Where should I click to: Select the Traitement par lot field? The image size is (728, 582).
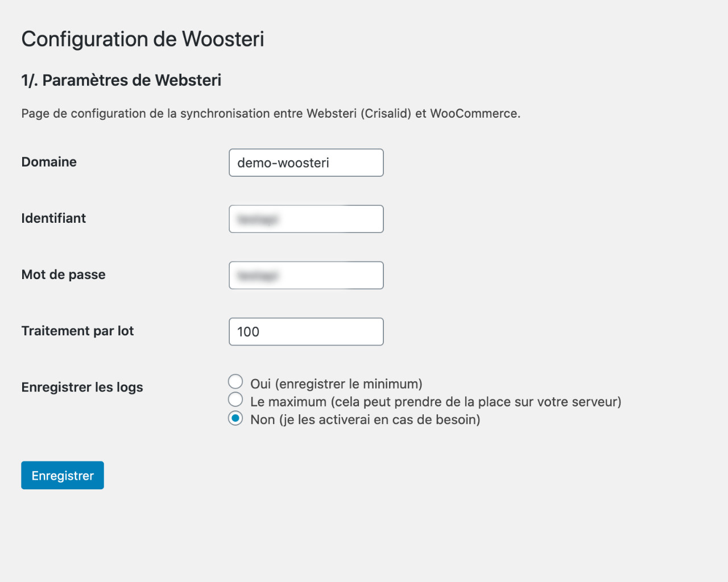[306, 331]
